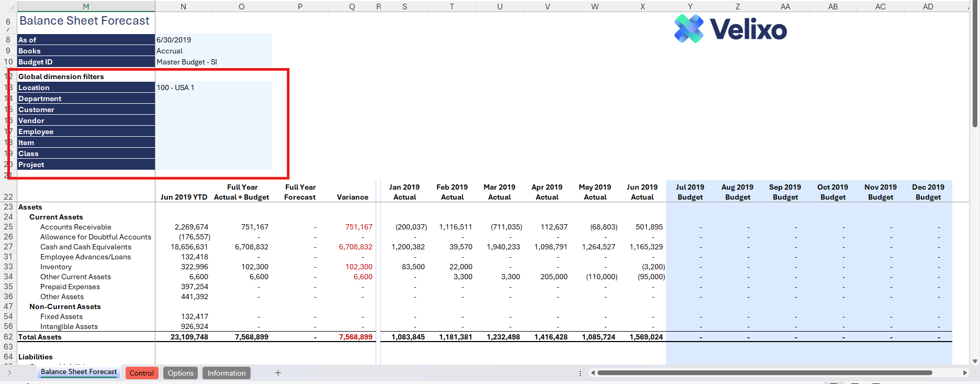Select the Total Assets Jun 2019 YTD value
980x384 pixels.
click(189, 337)
